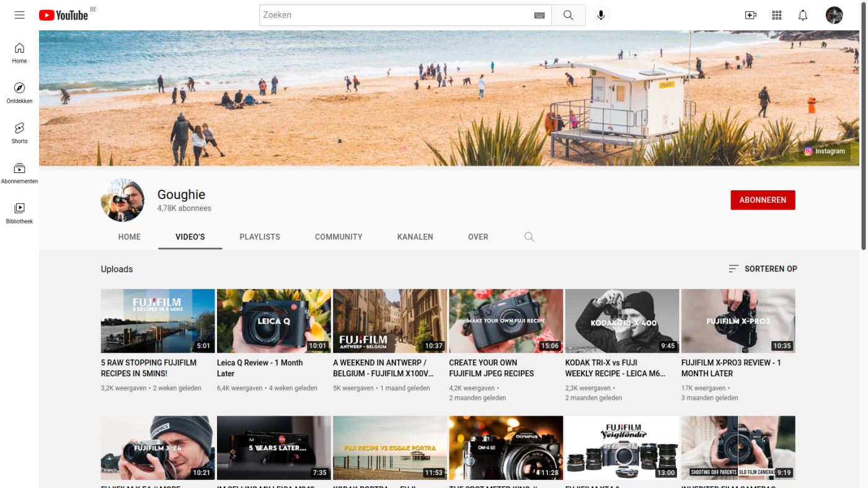Open the Fujifilm Antwerp Belgium thumbnail
This screenshot has width=868, height=488.
click(x=389, y=321)
